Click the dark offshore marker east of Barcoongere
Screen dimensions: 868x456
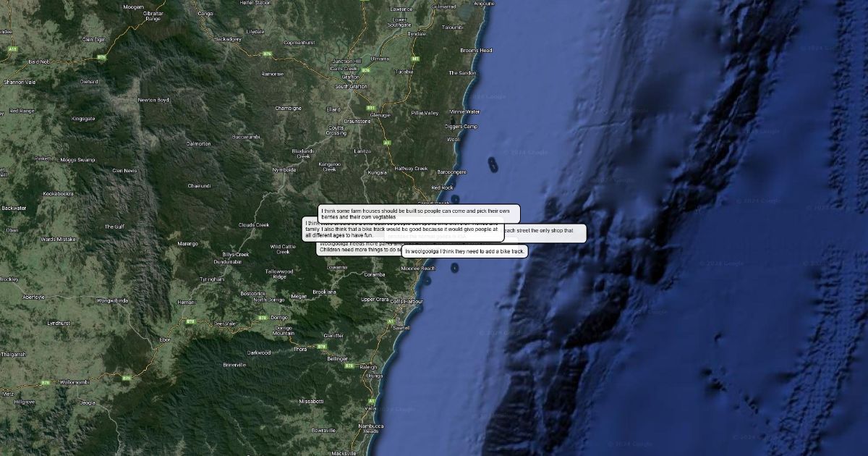(x=493, y=164)
